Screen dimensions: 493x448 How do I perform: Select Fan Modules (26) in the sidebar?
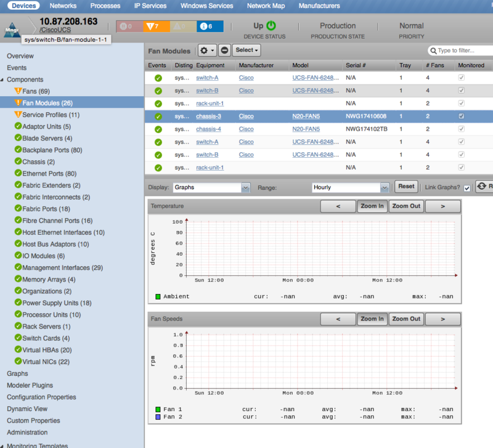tap(72, 103)
